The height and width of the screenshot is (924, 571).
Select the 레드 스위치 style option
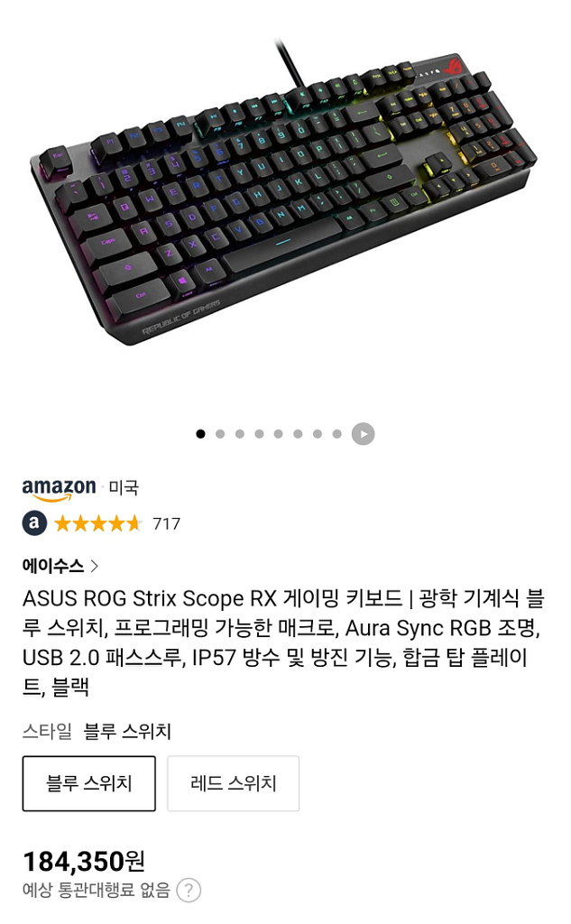234,784
